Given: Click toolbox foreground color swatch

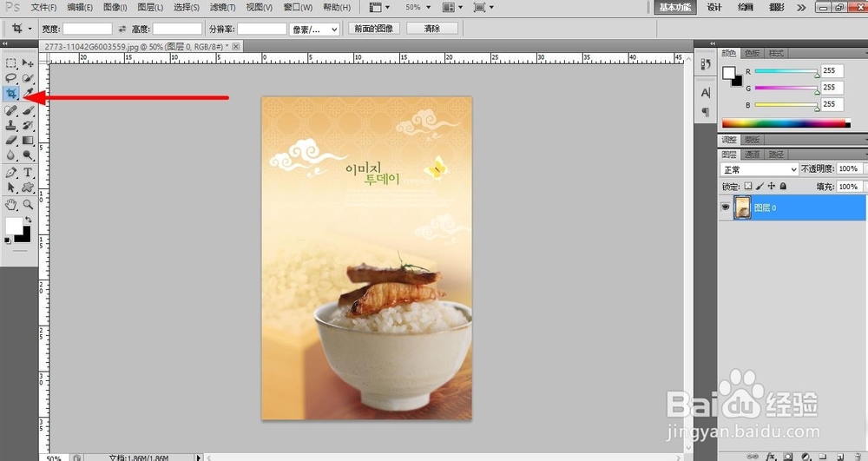Looking at the screenshot, I should [14, 226].
